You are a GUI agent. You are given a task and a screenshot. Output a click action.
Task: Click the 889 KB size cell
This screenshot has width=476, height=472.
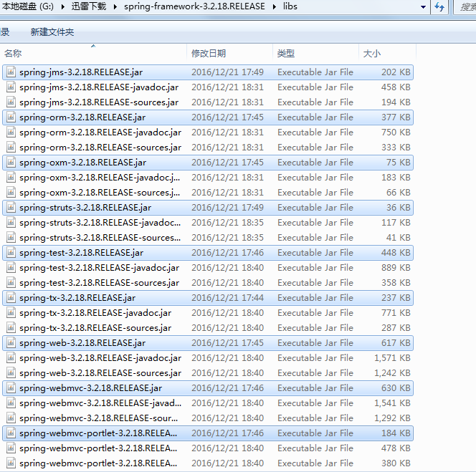(x=396, y=268)
